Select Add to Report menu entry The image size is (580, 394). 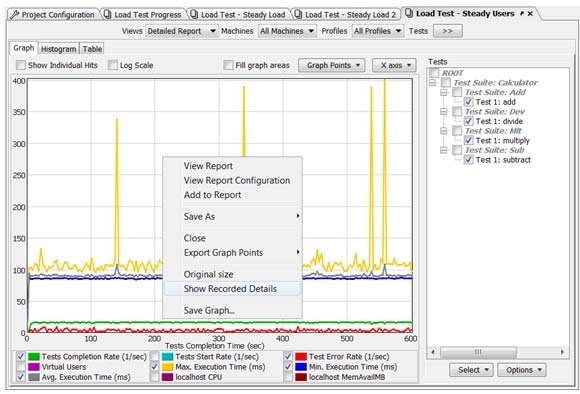[232, 195]
